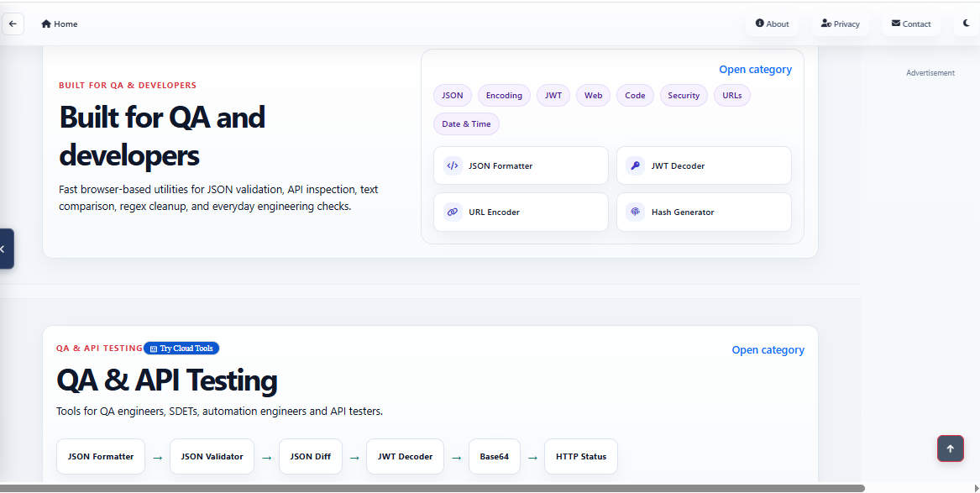Open the URL Encoder tool card
Viewport: 980px width, 493px height.
(x=521, y=212)
